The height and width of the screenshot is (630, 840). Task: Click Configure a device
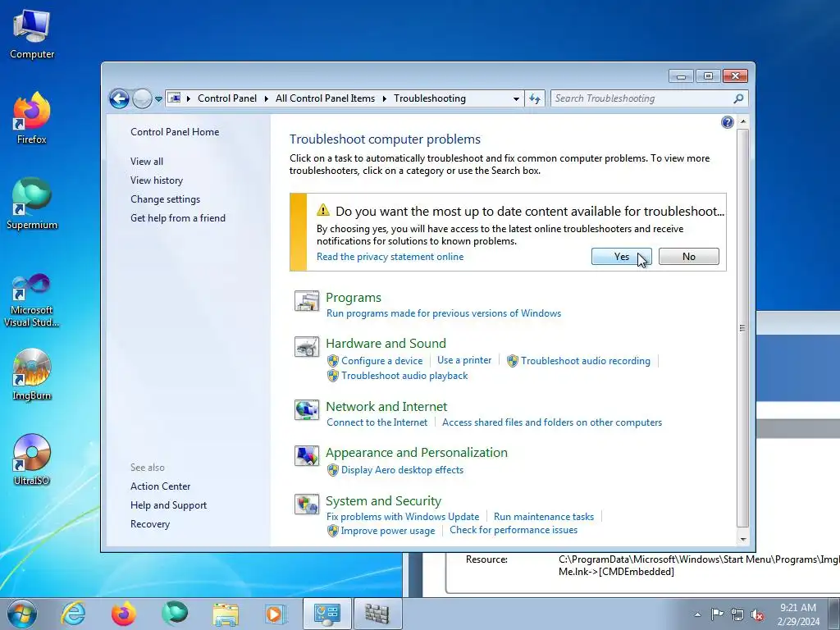(x=381, y=361)
